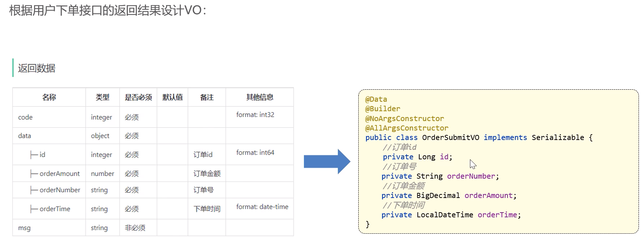
Task: Click the msg row name cell
Action: 24,228
